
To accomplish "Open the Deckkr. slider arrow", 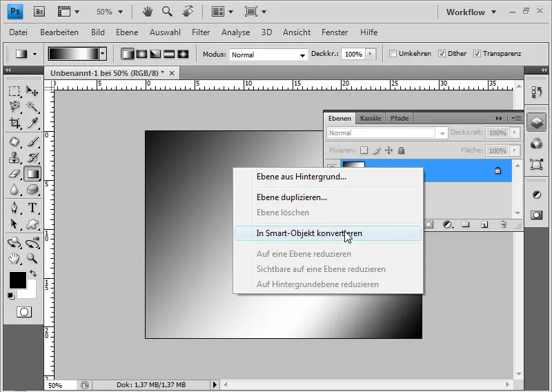I will click(x=370, y=54).
